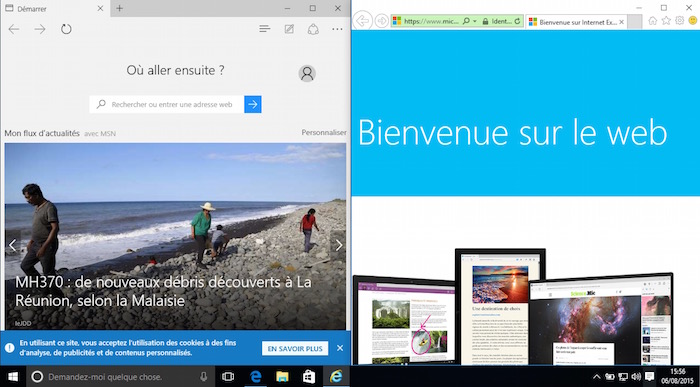Open battery status in system tray

610,377
